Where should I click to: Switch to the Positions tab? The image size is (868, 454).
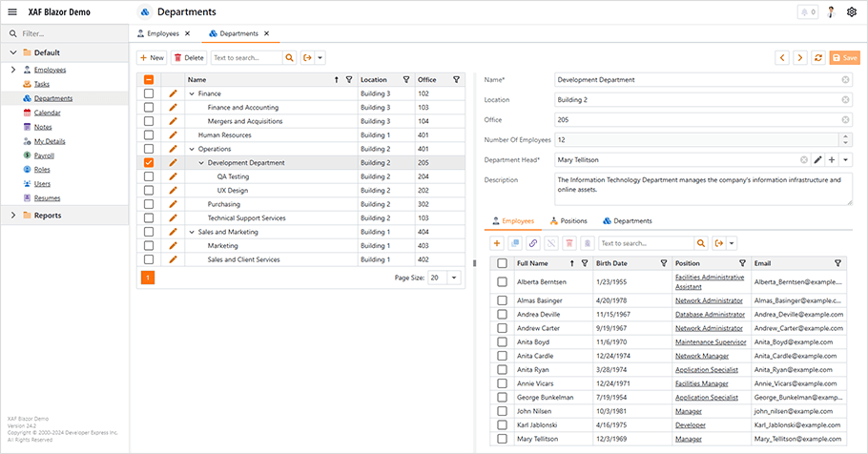click(x=568, y=220)
